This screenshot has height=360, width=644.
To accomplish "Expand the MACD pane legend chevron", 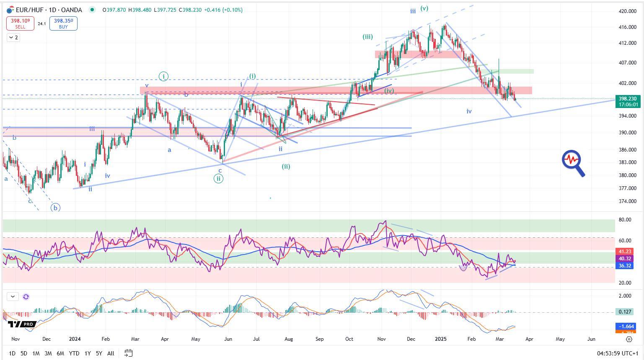I will tap(13, 297).
